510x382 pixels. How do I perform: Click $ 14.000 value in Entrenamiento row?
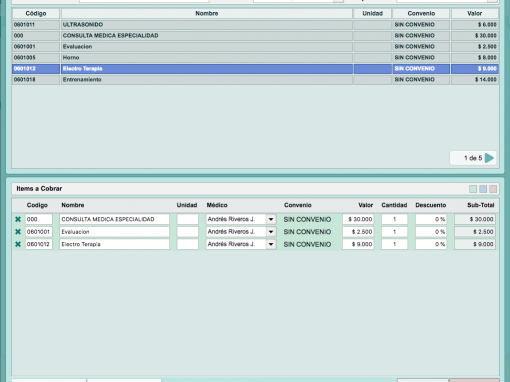click(475, 80)
